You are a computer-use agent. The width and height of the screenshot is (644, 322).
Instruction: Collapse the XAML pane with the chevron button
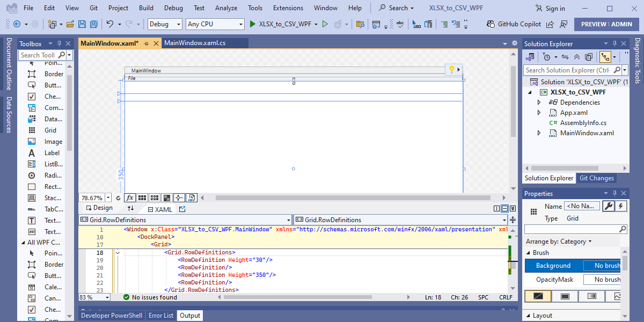[x=513, y=209]
